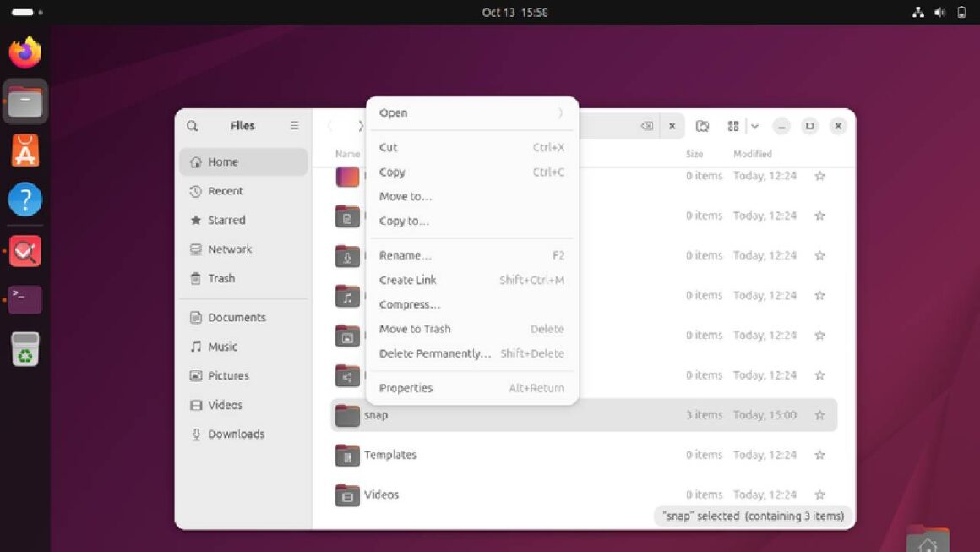
Task: Go to Home in the sidebar
Action: click(x=243, y=162)
